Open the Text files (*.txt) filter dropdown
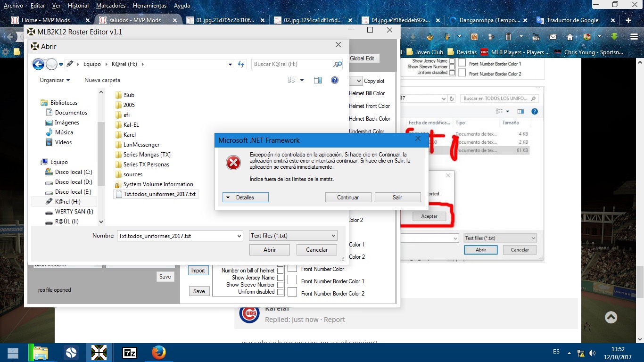The width and height of the screenshot is (644, 362). pos(293,236)
